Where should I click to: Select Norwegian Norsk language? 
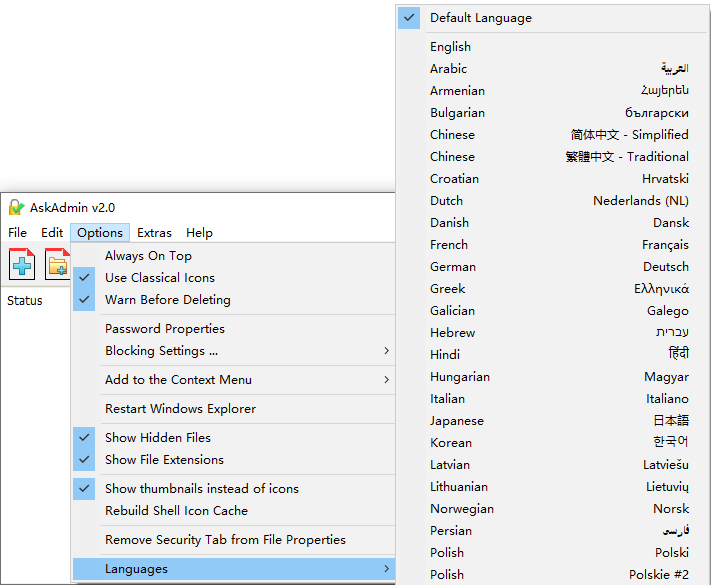pos(552,508)
